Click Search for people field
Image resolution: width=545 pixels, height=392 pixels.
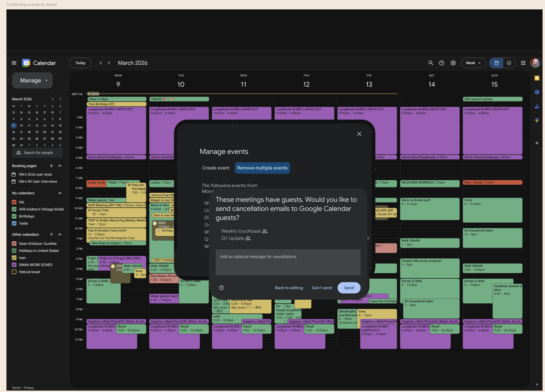[37, 152]
